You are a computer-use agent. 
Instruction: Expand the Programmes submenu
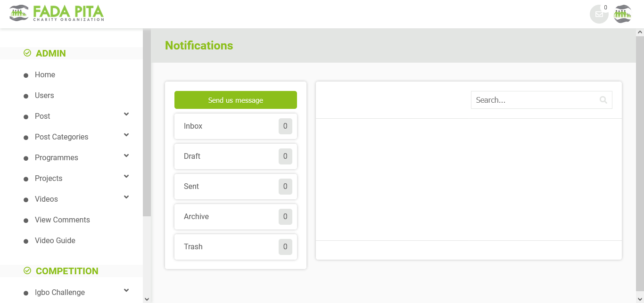pos(126,156)
